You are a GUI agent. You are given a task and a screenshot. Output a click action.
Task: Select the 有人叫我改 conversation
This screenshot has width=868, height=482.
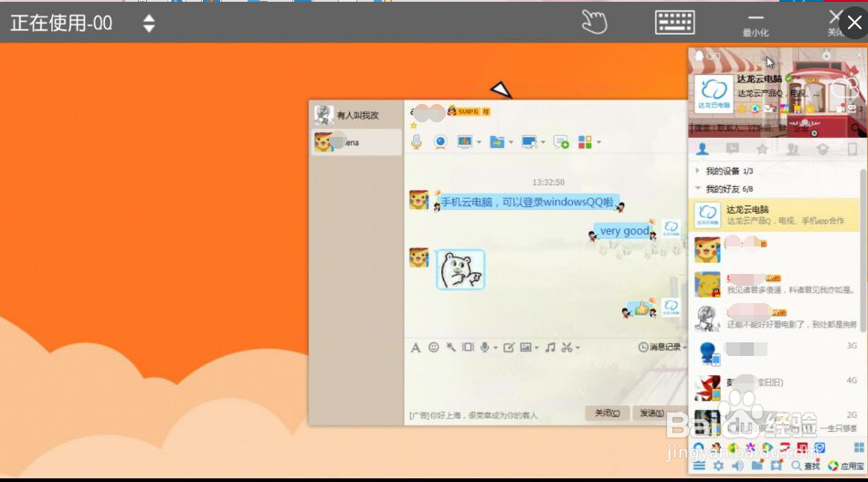(356, 115)
